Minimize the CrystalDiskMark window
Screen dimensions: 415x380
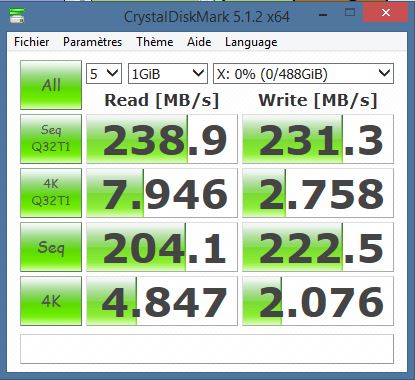(323, 15)
